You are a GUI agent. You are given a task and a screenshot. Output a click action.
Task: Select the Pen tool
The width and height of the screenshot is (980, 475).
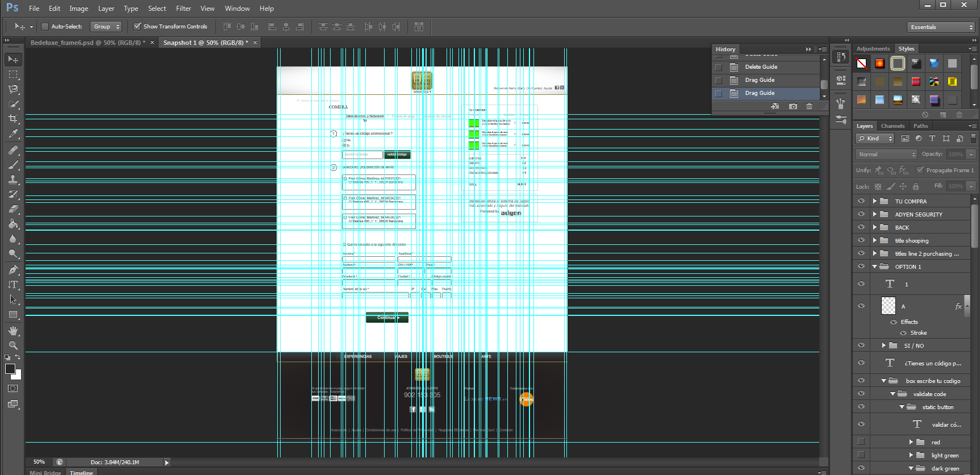point(13,269)
